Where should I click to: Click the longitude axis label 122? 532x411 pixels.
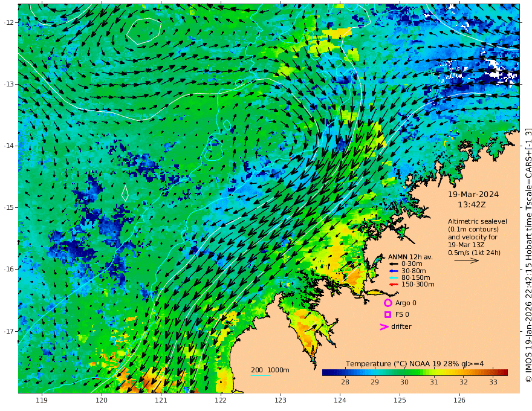coord(221,401)
